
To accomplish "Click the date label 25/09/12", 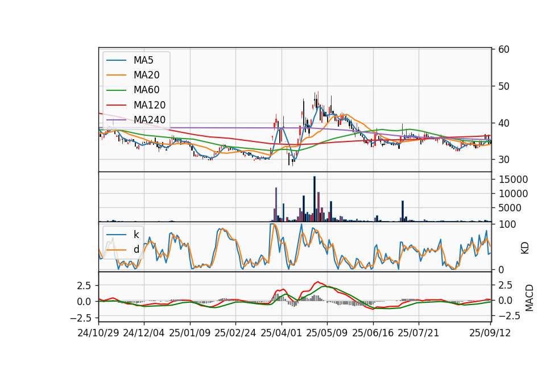I will (490, 333).
